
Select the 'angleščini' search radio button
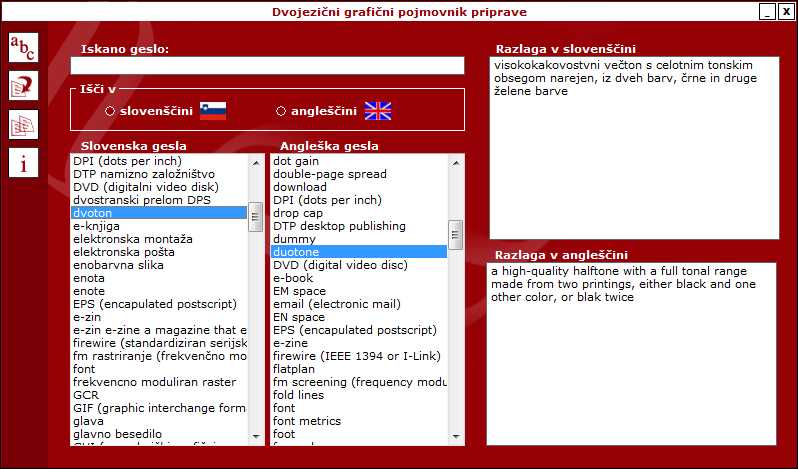pos(281,111)
